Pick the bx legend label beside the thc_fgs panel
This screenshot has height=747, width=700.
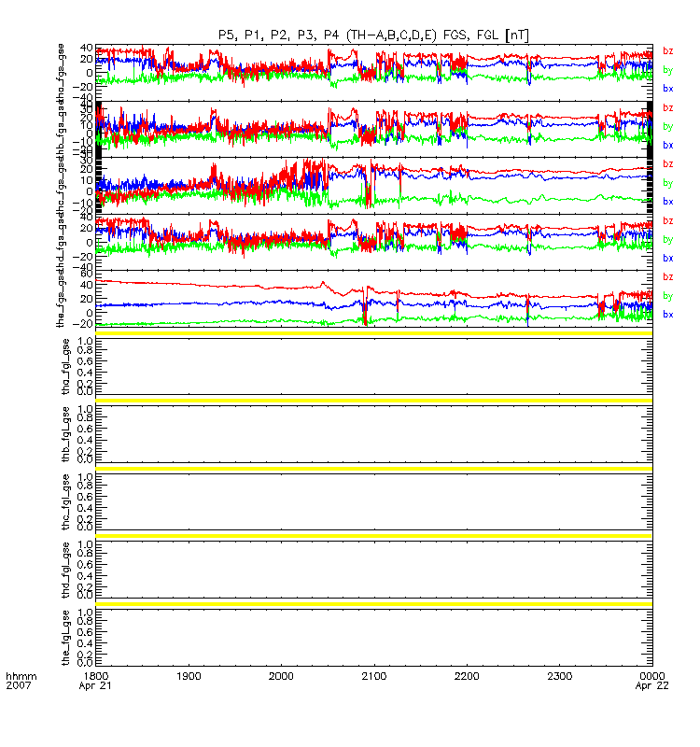[668, 202]
